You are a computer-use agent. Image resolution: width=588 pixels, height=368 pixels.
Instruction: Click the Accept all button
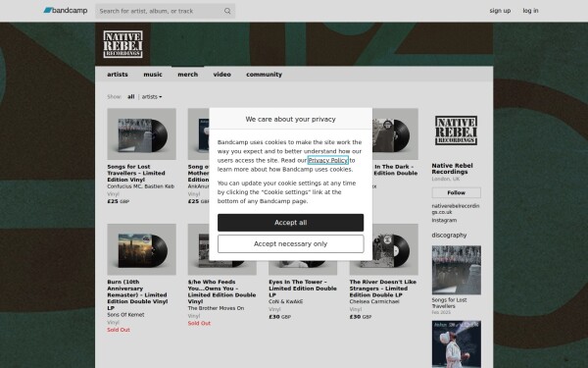click(290, 223)
